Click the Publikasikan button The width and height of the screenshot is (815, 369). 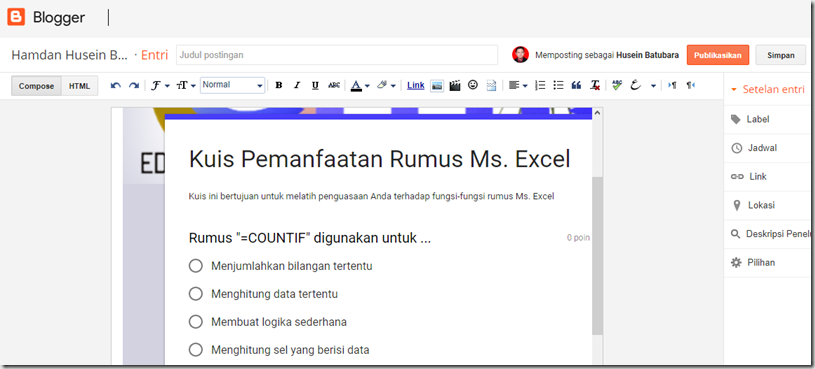[x=718, y=55]
